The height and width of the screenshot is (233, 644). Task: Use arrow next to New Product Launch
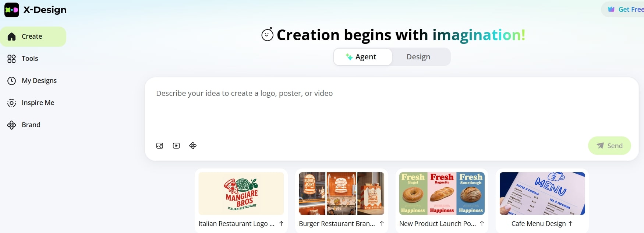coord(482,223)
